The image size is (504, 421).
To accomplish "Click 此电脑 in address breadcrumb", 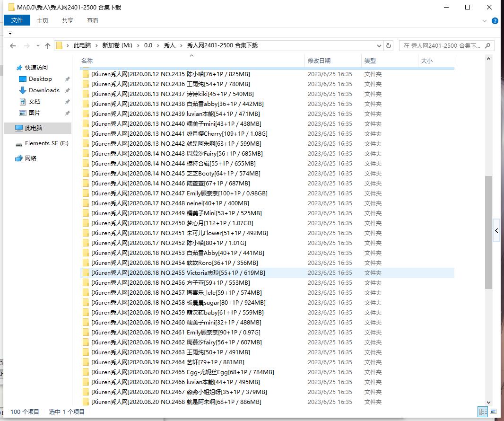I will tap(82, 45).
